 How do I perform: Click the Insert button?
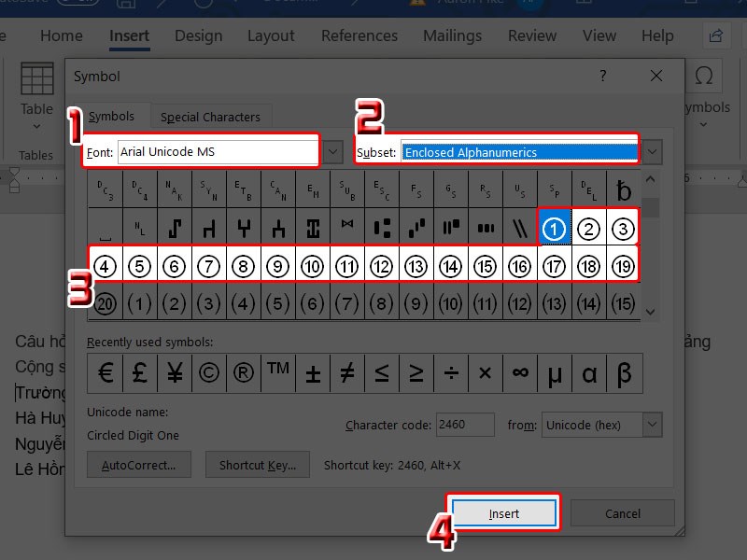tap(504, 513)
